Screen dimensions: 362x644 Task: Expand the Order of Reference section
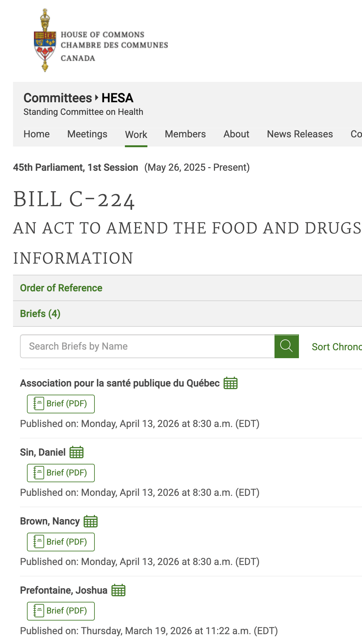[61, 288]
